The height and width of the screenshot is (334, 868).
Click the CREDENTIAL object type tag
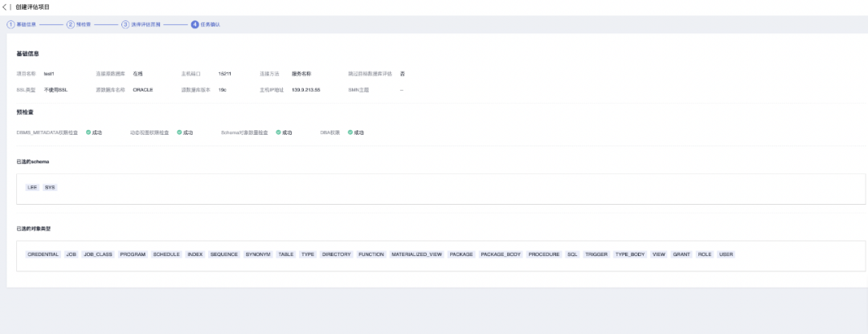coord(43,255)
